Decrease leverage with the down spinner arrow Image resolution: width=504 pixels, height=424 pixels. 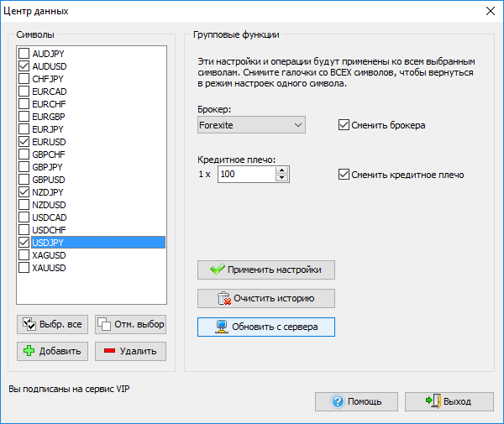click(x=281, y=178)
